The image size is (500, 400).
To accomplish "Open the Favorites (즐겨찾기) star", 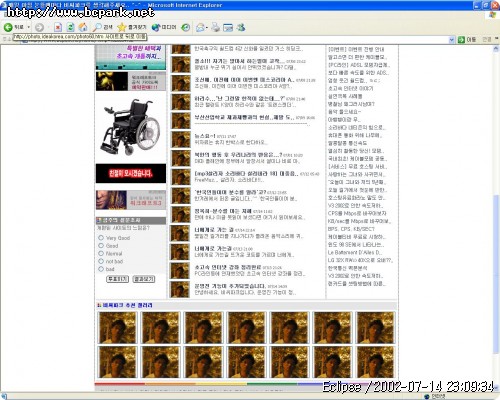I will [x=132, y=27].
